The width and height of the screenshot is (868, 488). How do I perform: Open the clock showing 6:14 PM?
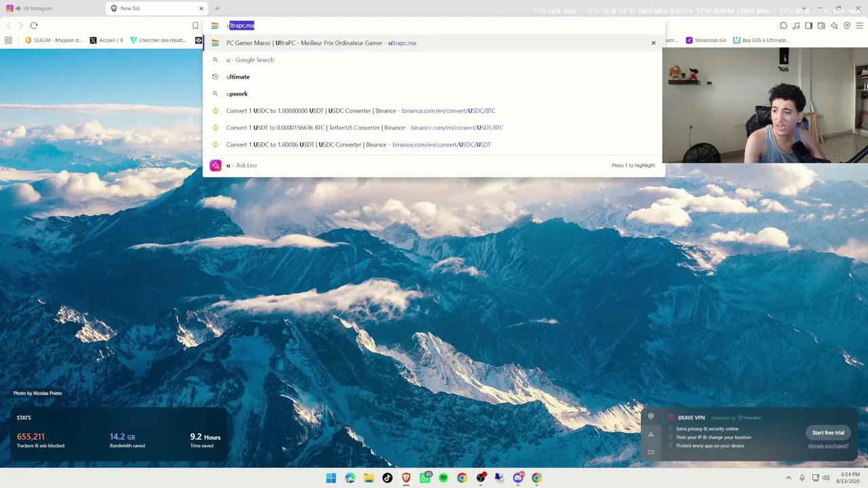848,478
